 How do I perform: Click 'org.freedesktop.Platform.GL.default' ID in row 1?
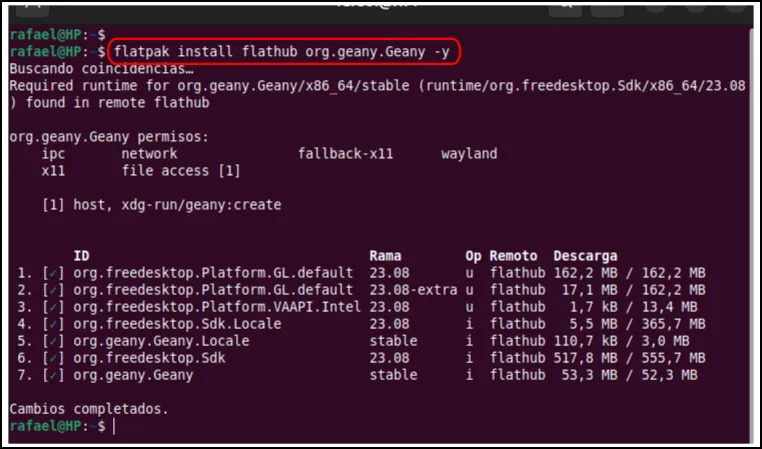coord(213,273)
